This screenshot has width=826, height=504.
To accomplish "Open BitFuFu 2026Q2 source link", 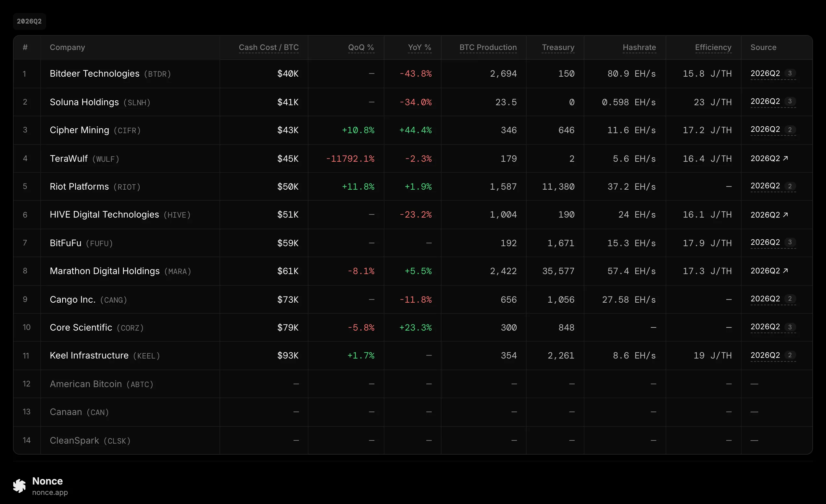I will [765, 243].
